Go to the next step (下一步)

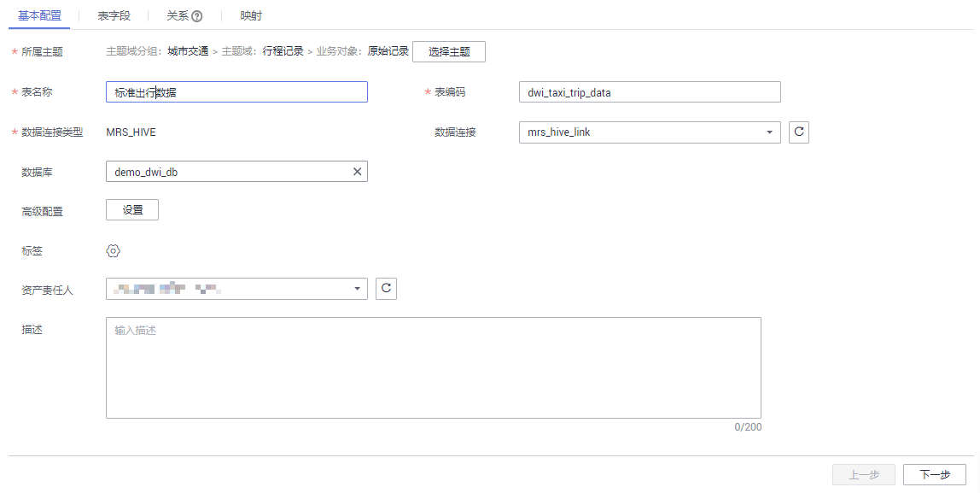click(x=934, y=475)
